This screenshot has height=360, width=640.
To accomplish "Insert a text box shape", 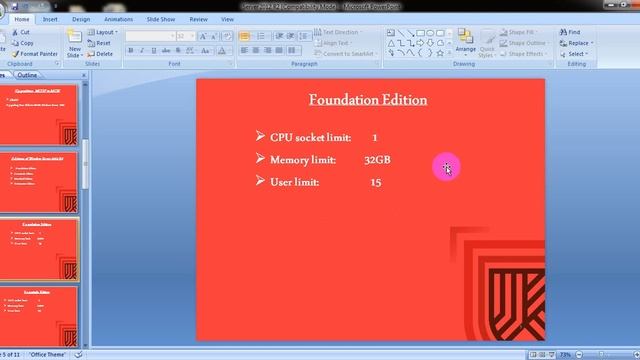I will pos(391,33).
